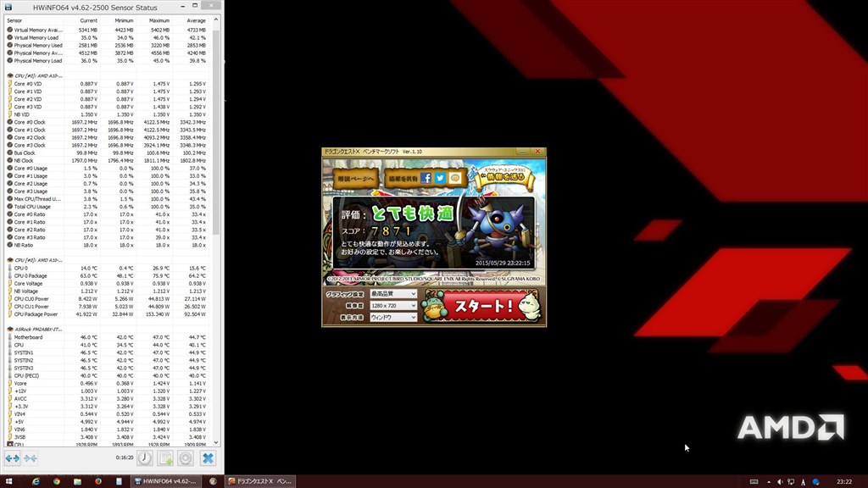Open the 1280 x 720 resolution dropdown
The height and width of the screenshot is (488, 868).
tap(393, 305)
